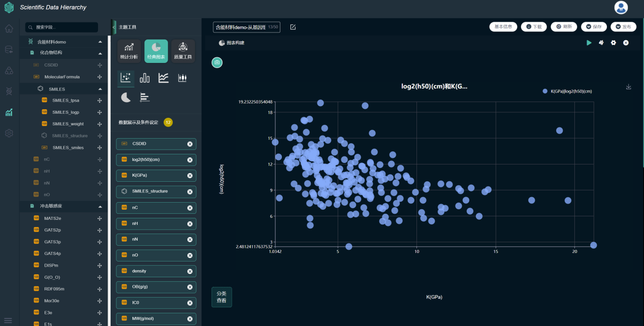Collapse the 冲击敏感度 group
The height and width of the screenshot is (326, 644).
(x=100, y=207)
